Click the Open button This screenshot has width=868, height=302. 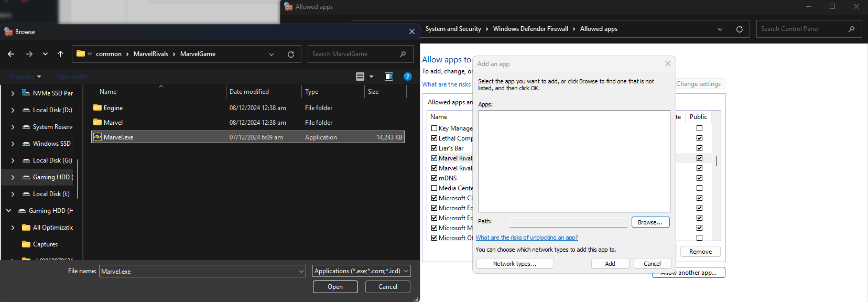335,287
